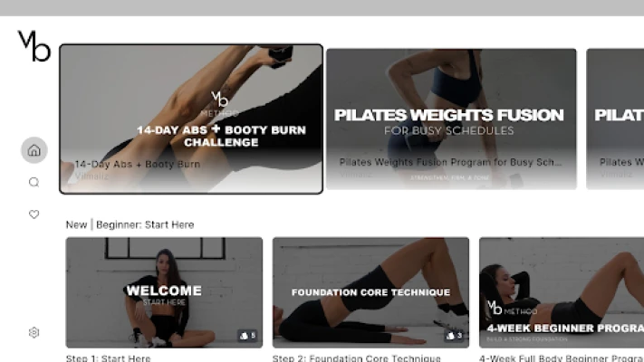The height and width of the screenshot is (362, 644).
Task: Click the Mb logo at top left
Action: click(34, 45)
